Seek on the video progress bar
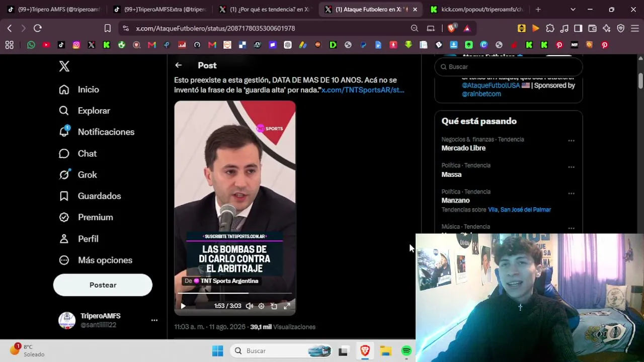The image size is (644, 362). [235, 293]
